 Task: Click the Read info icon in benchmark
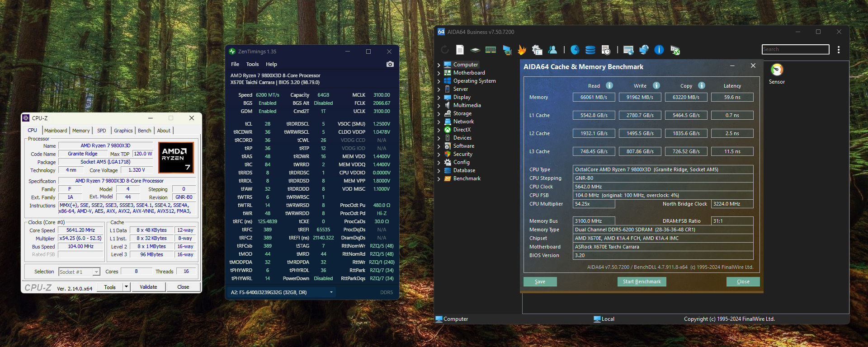609,85
